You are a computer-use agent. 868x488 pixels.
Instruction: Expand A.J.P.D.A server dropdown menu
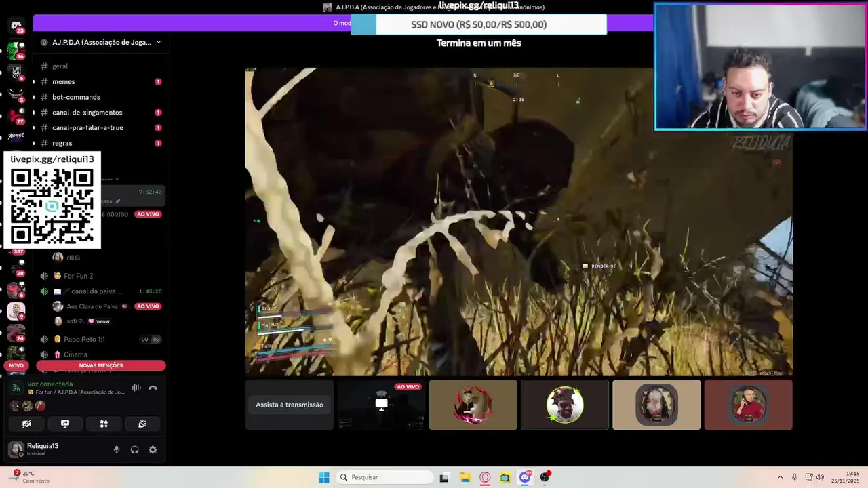159,42
